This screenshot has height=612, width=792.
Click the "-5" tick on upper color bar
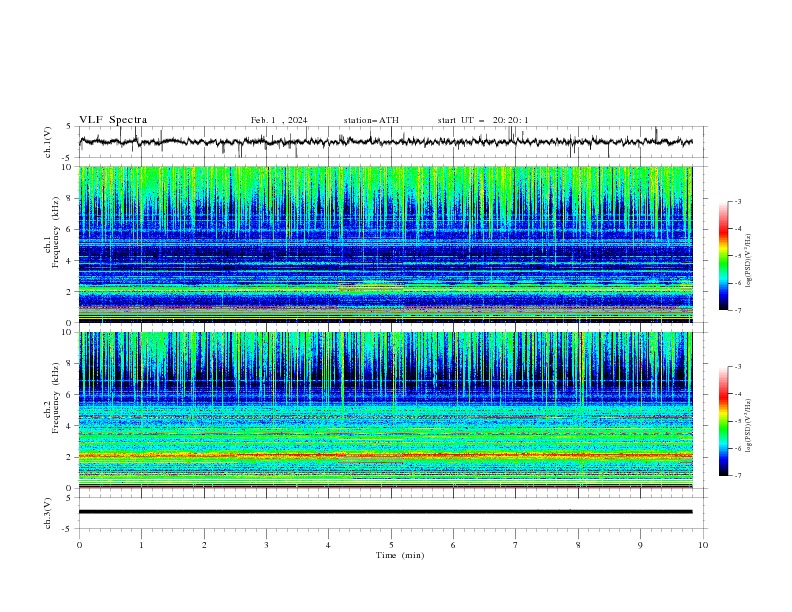[x=737, y=256]
